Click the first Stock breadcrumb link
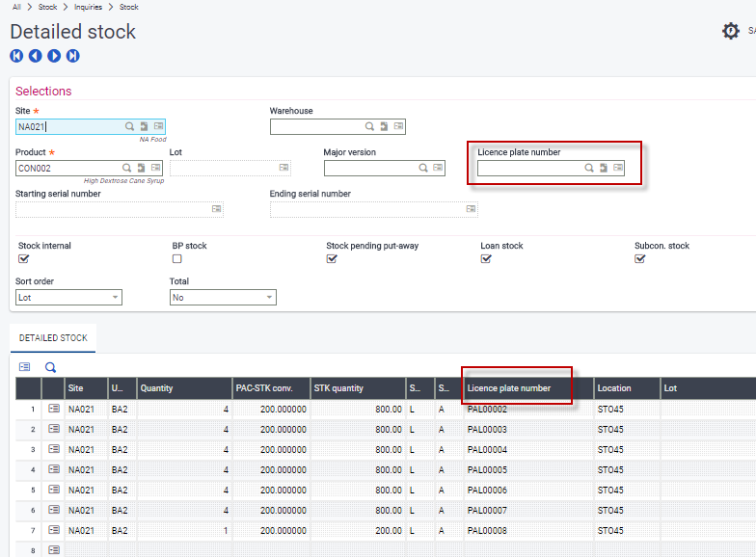Viewport: 756px width, 557px height. tap(48, 7)
